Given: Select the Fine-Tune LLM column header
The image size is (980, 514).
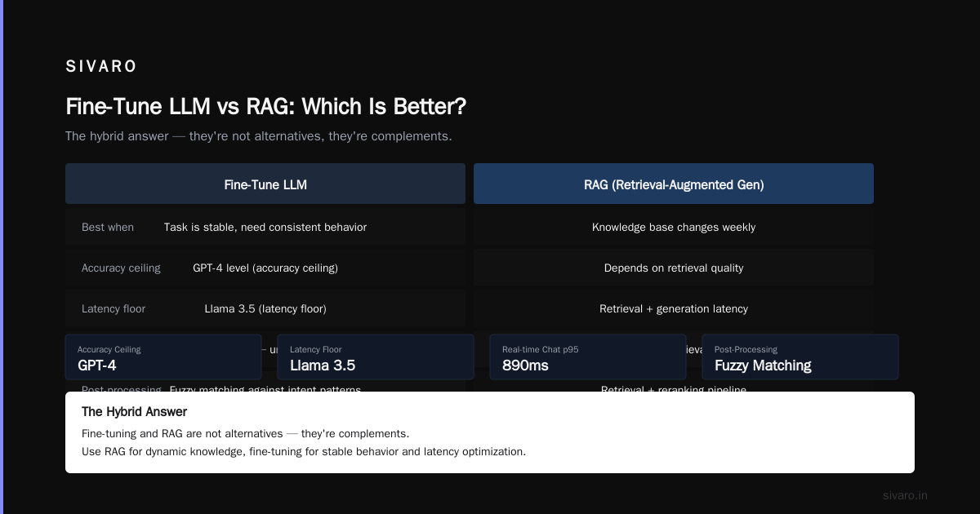Looking at the screenshot, I should 265,184.
